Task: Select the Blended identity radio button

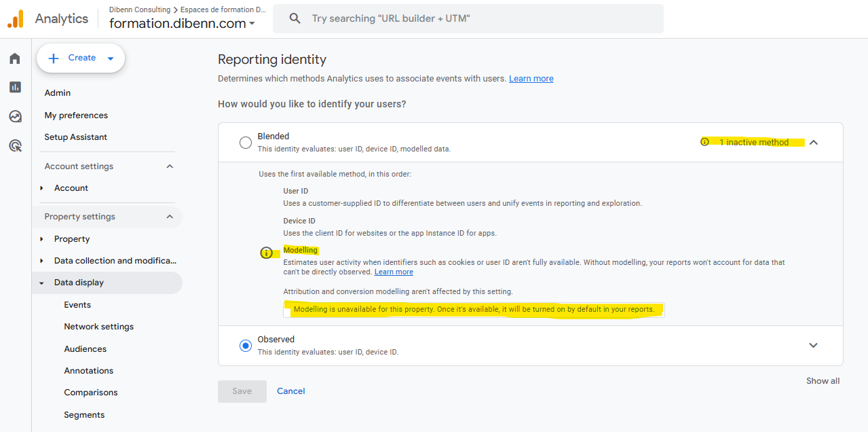Action: (245, 143)
